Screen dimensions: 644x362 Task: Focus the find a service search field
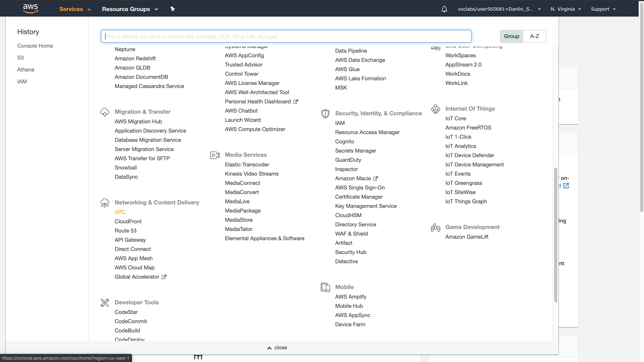point(286,37)
